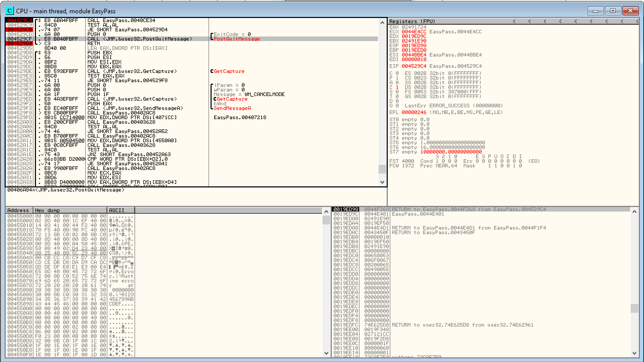Select breakpoint address 004529C4
The image size is (644, 362).
[x=20, y=20]
